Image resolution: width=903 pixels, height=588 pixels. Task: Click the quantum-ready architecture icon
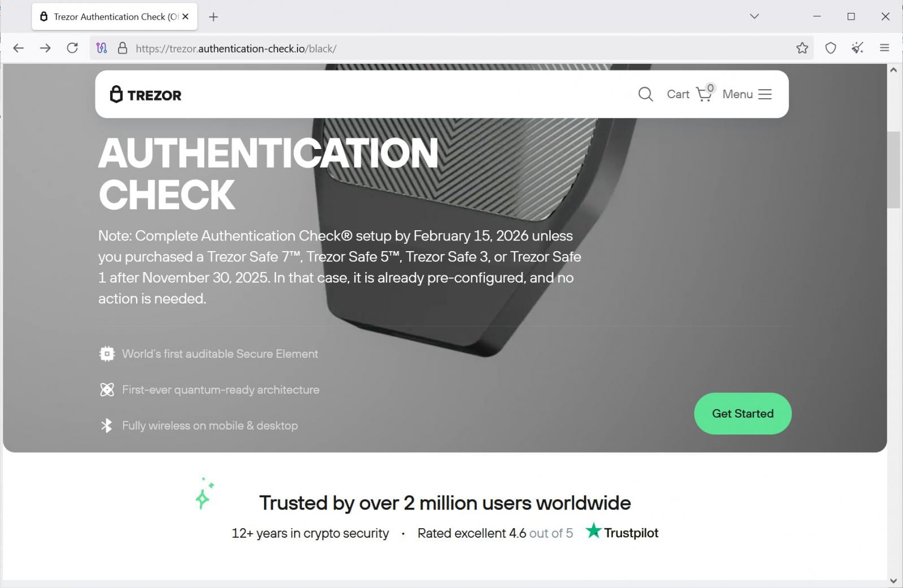pos(107,389)
